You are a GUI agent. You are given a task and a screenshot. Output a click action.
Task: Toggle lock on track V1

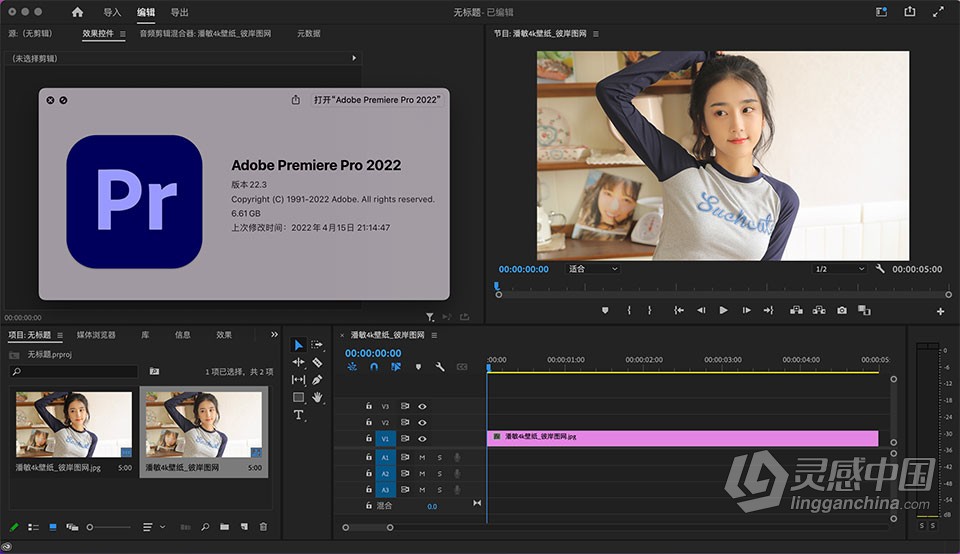pos(369,438)
